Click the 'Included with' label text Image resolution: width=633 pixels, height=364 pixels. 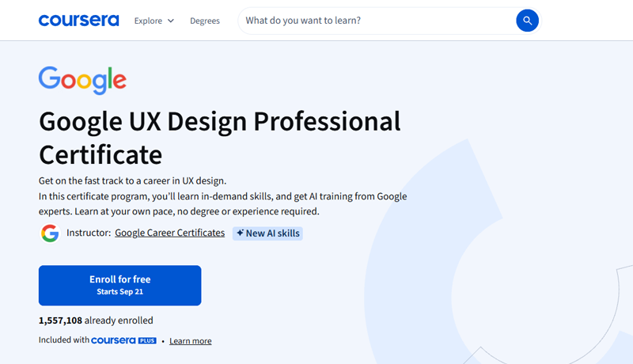[x=64, y=340]
